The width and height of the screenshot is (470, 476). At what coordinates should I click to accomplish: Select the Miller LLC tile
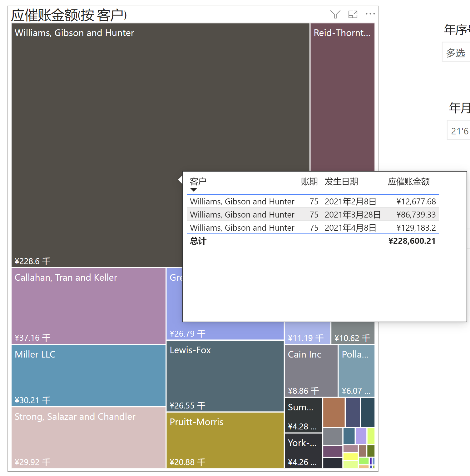click(88, 375)
